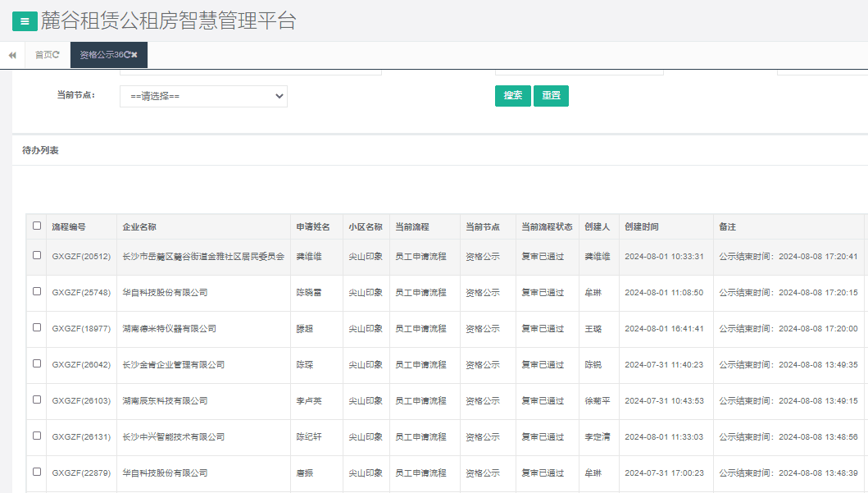Screen dimensions: 868x493
Task: Click the refresh icon on the 首页 tab
Action: tap(57, 55)
